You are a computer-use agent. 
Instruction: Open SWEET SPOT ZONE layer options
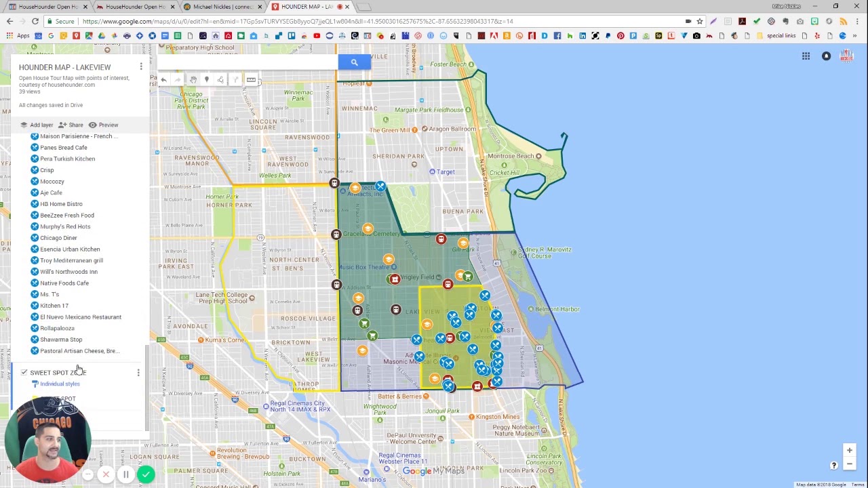(x=138, y=373)
